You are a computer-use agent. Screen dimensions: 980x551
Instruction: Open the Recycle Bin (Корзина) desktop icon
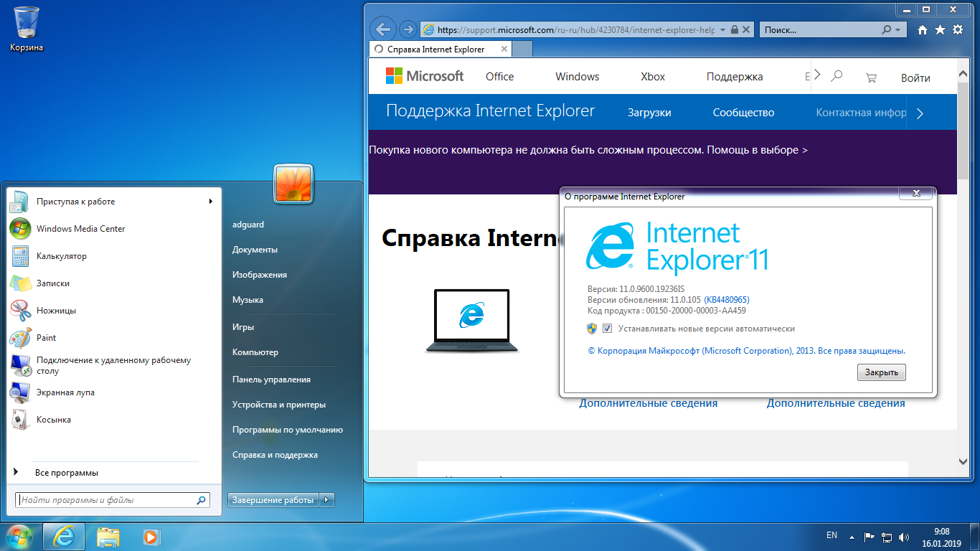27,29
